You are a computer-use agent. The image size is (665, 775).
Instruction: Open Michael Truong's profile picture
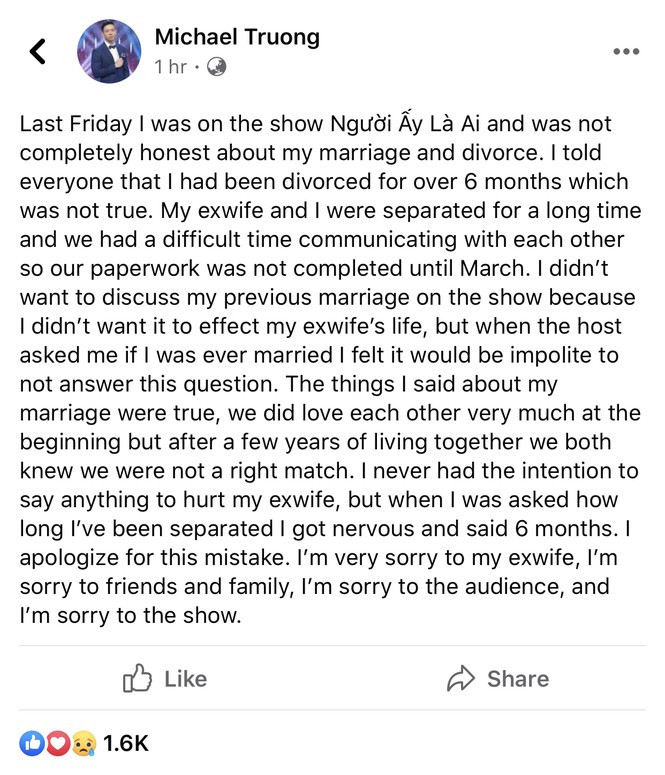[110, 51]
